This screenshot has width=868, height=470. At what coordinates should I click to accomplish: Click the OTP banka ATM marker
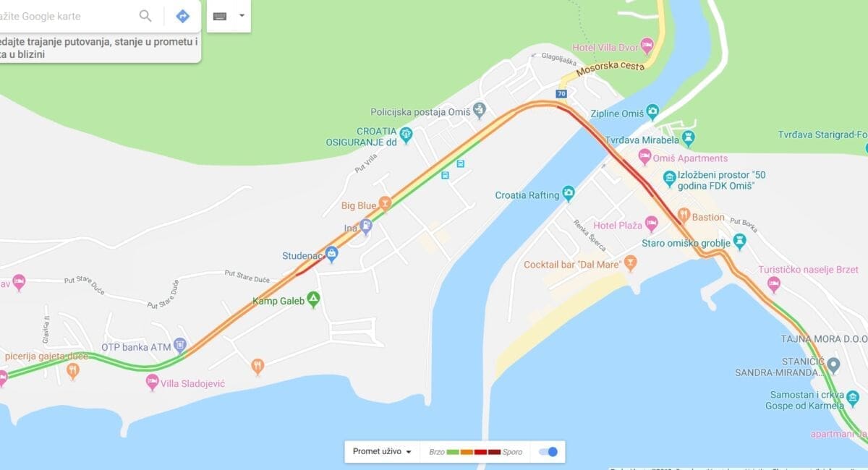click(180, 345)
